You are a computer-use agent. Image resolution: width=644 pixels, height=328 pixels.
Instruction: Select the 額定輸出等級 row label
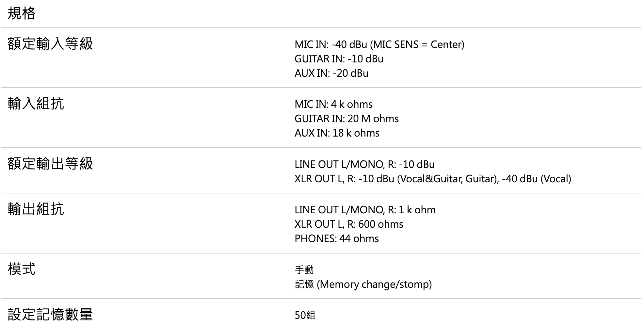tap(50, 163)
